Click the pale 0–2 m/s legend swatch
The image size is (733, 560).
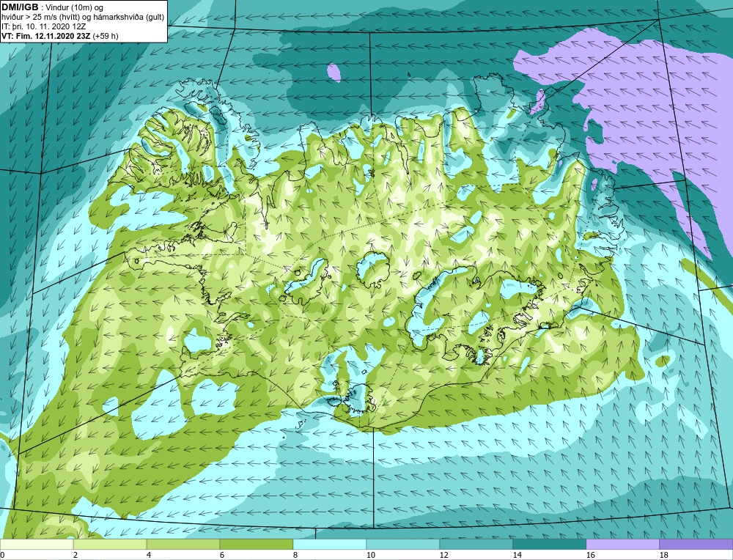(x=37, y=545)
